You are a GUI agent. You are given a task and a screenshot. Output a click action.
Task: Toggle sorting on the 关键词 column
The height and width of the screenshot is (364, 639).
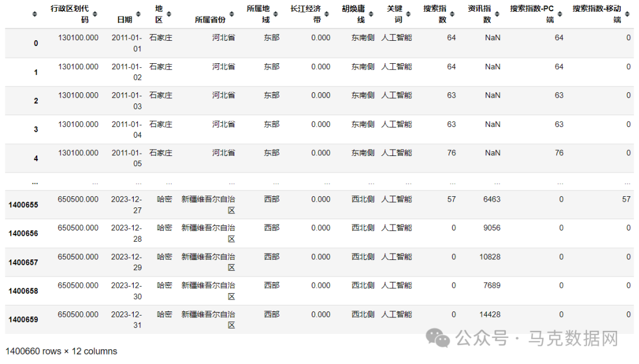click(407, 13)
